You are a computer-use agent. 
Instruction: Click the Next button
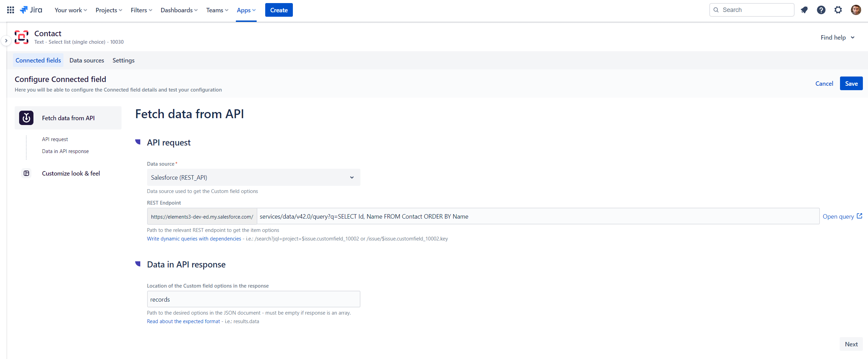851,344
